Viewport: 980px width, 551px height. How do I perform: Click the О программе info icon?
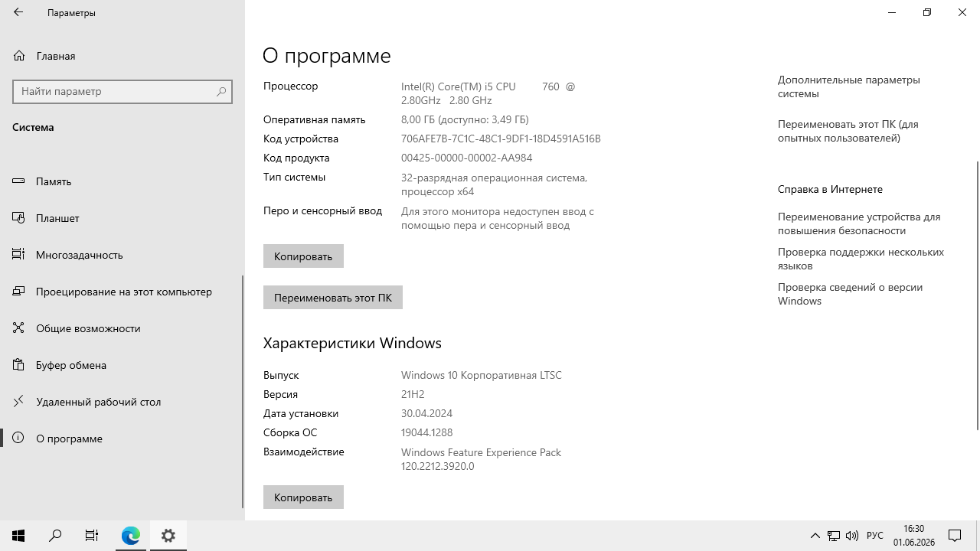(19, 439)
